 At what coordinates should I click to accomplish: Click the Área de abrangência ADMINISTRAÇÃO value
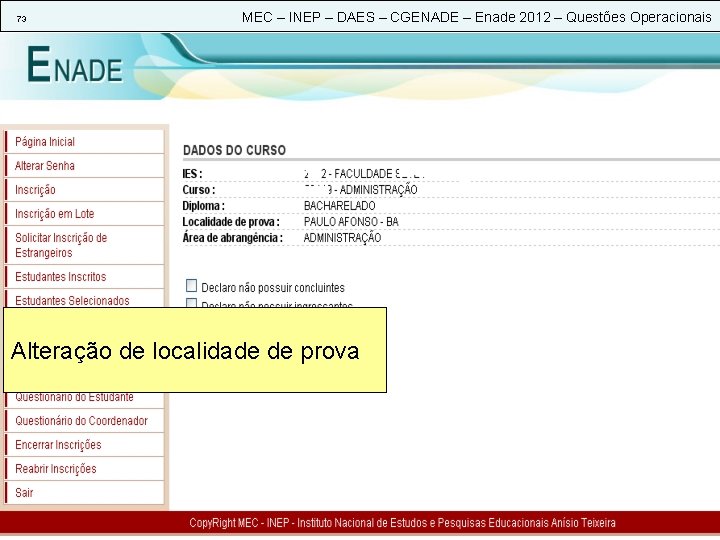coord(342,238)
